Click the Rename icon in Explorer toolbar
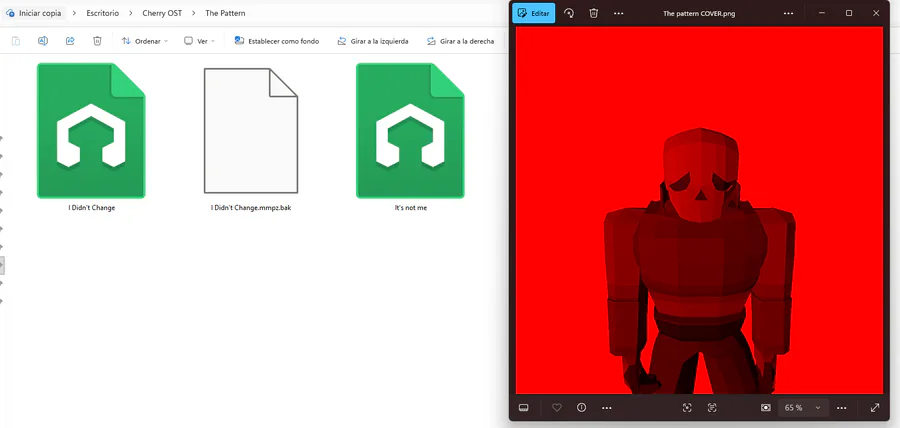Viewport: 900px width, 428px height. [42, 41]
